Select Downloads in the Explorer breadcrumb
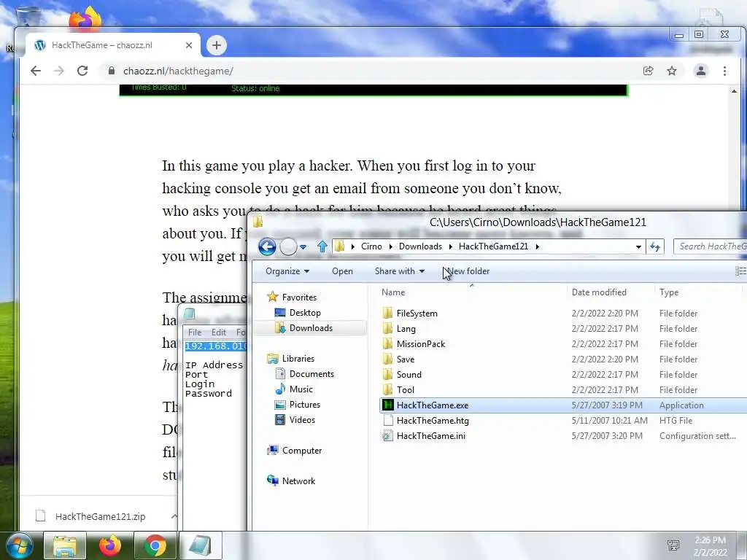Screen dimensions: 747x560 420,246
